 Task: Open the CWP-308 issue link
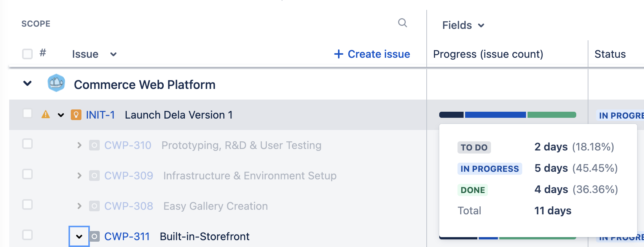129,206
